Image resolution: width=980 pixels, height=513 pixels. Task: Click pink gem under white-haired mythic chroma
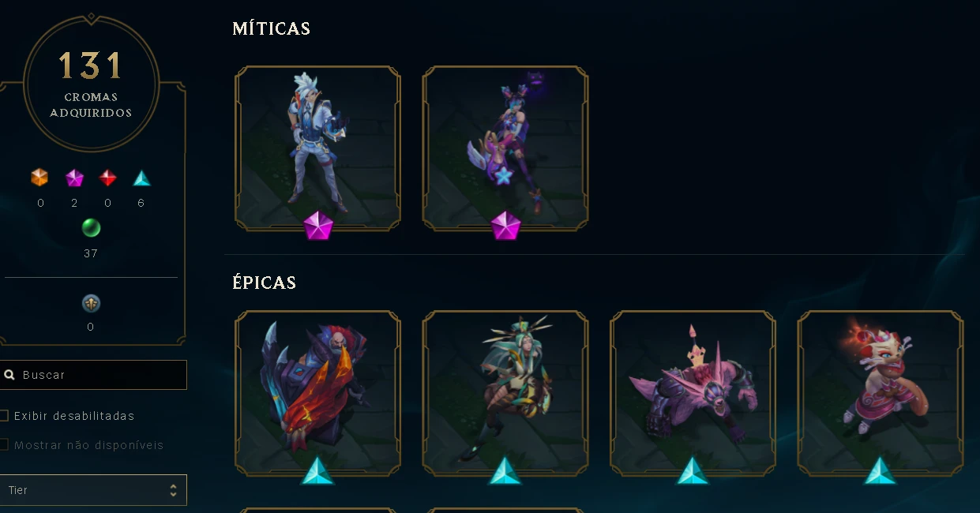coord(318,227)
